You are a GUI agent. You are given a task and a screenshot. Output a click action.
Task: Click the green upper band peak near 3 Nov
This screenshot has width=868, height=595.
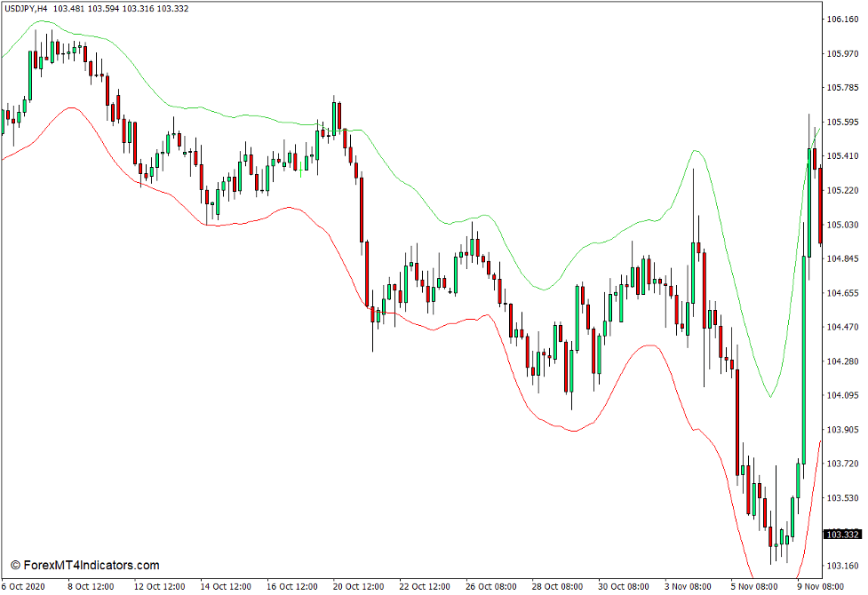pyautogui.click(x=697, y=151)
